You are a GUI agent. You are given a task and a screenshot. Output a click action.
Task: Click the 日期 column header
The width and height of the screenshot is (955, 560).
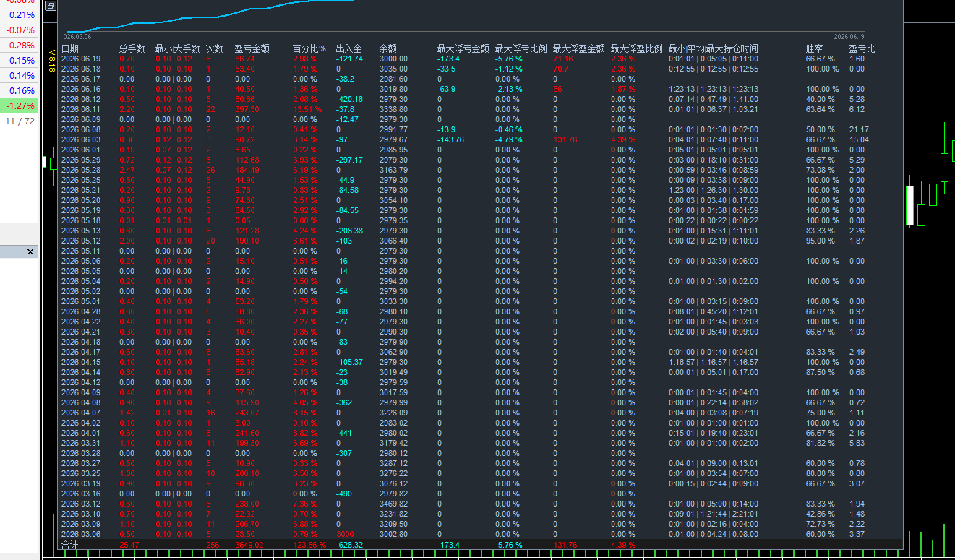70,48
